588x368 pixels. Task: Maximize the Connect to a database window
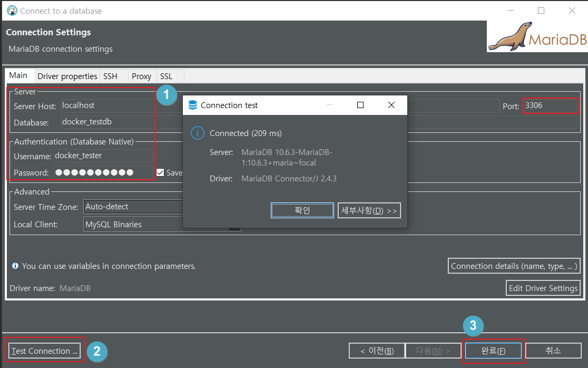(x=541, y=11)
